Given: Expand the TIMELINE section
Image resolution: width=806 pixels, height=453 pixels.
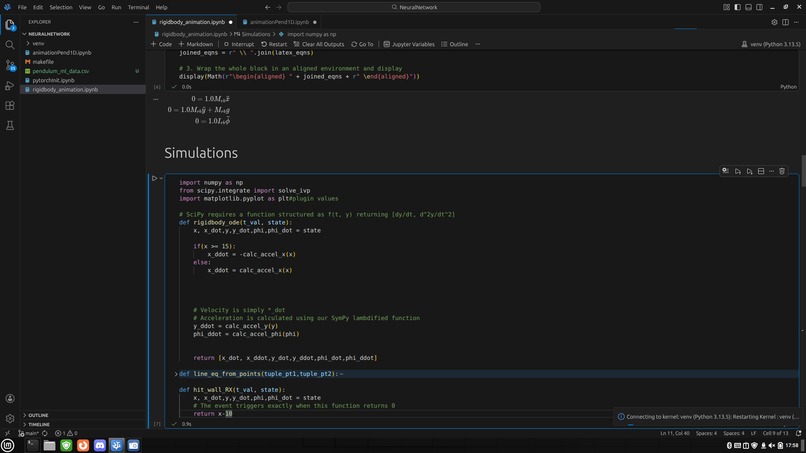Looking at the screenshot, I should click(39, 424).
